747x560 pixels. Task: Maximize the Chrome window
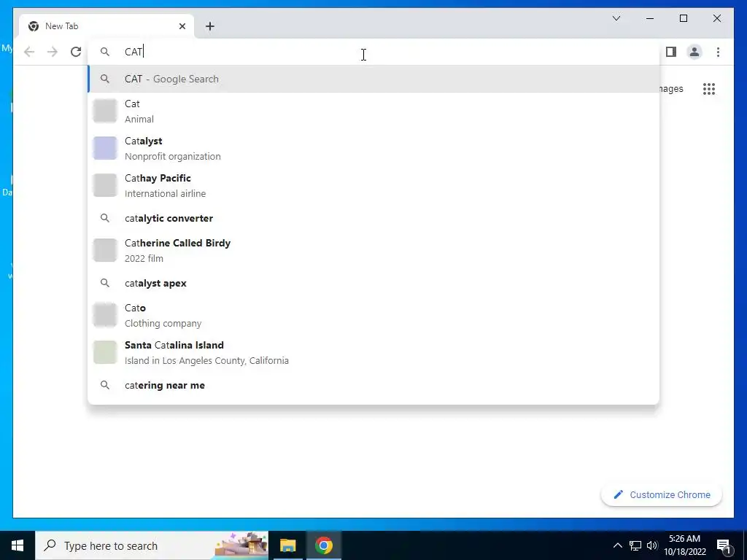(683, 18)
